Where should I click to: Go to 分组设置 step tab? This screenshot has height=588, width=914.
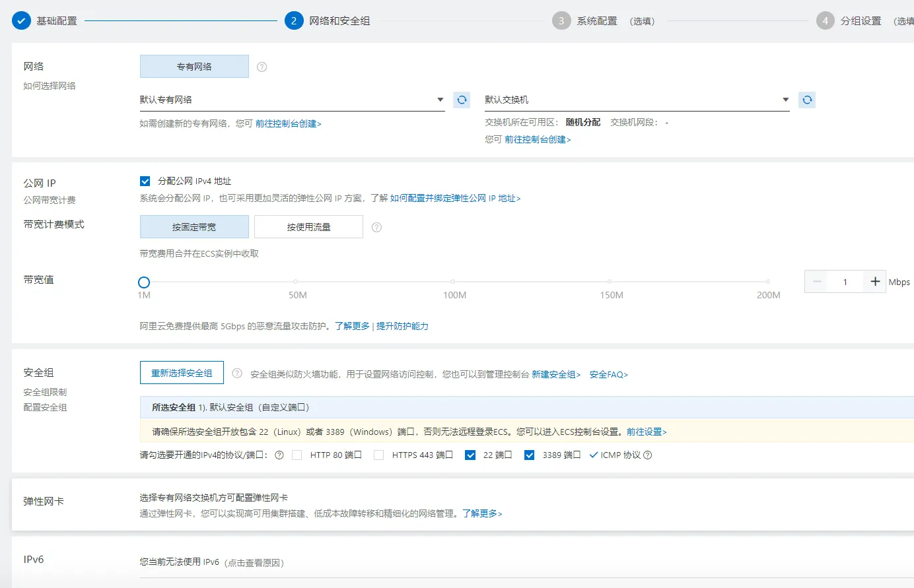[861, 20]
